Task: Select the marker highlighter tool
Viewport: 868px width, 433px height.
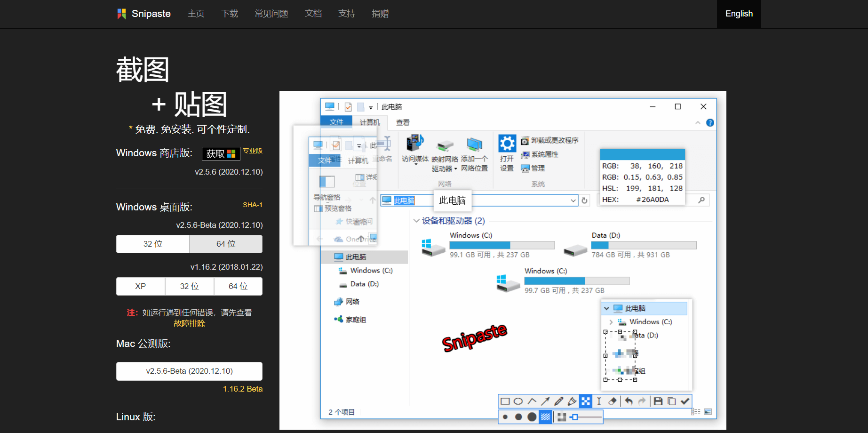Action: [572, 401]
